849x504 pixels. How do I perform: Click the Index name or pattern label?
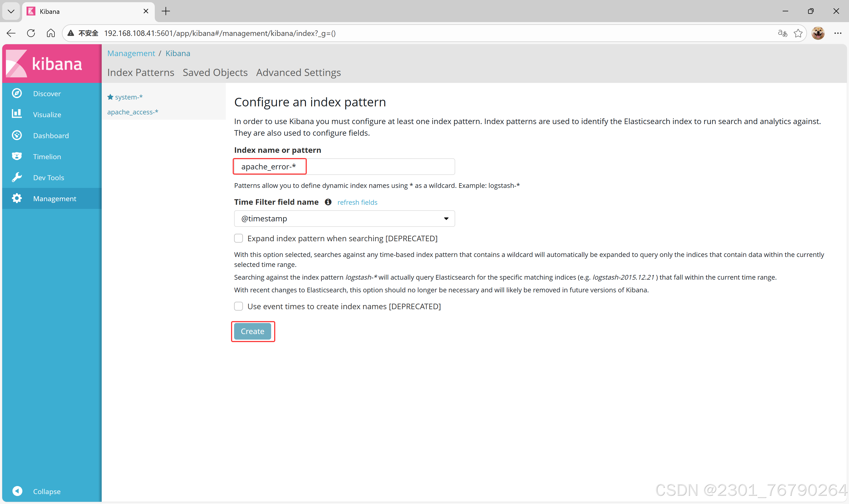coord(277,150)
